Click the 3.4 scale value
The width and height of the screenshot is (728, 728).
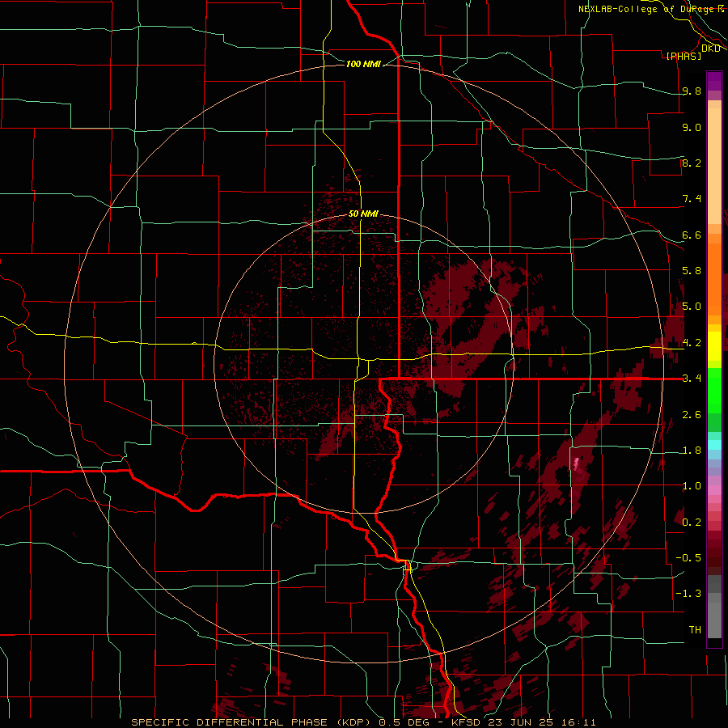[692, 379]
